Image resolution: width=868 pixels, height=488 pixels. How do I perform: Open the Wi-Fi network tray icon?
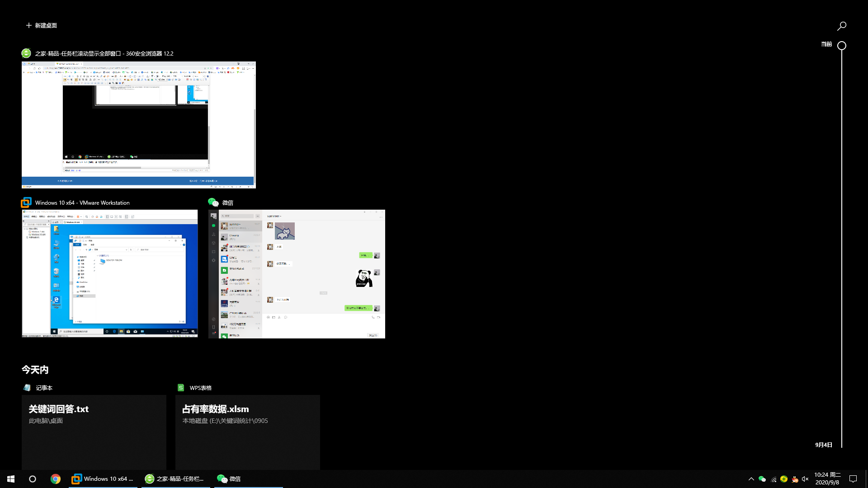(x=774, y=479)
